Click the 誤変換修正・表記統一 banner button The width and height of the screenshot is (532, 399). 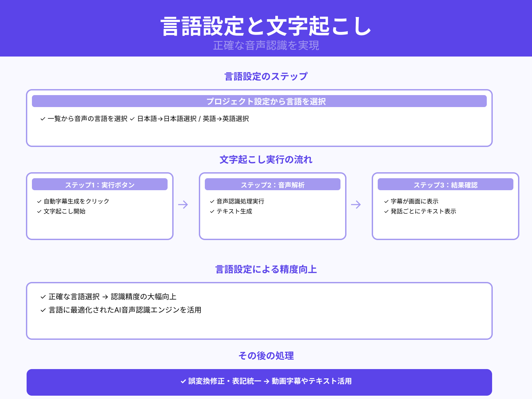point(266,382)
